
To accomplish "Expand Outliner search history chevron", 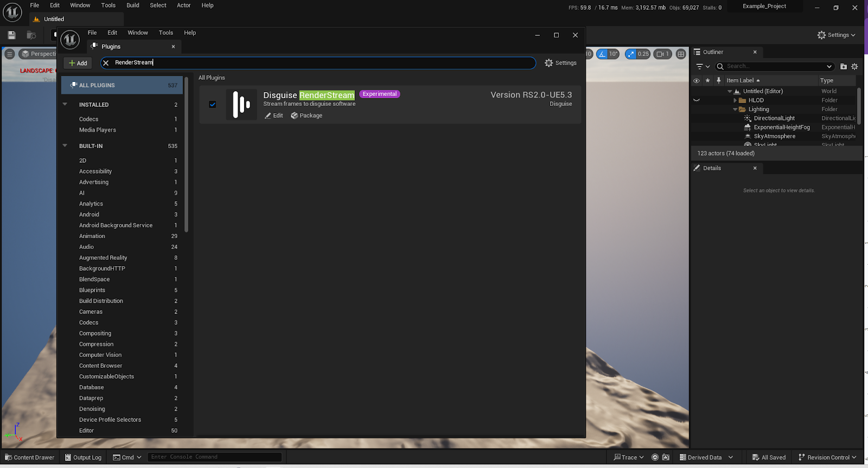I will coord(829,66).
